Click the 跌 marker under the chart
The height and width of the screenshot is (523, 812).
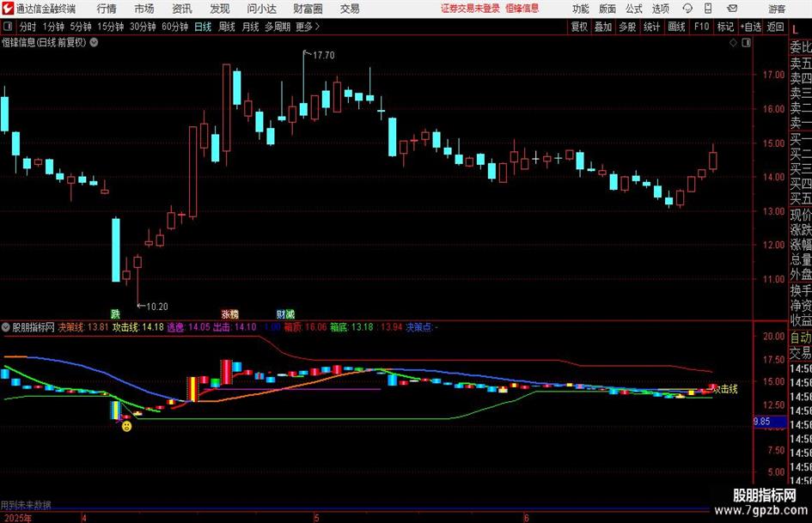point(115,313)
